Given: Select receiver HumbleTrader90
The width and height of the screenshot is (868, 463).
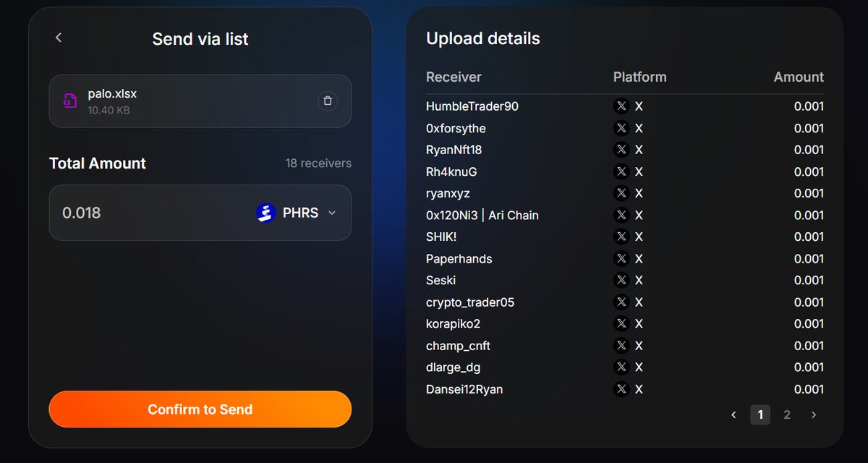Looking at the screenshot, I should coord(472,106).
